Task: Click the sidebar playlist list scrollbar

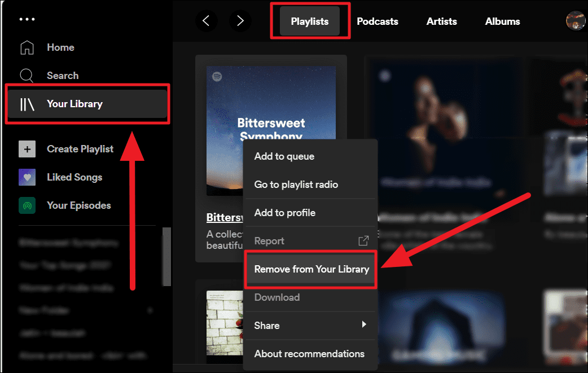Action: (x=166, y=257)
